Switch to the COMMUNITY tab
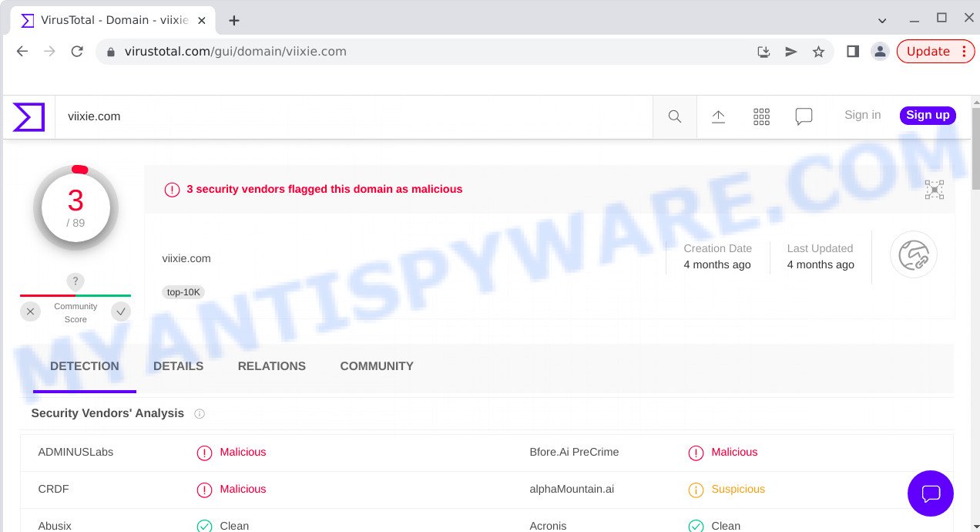 click(377, 367)
